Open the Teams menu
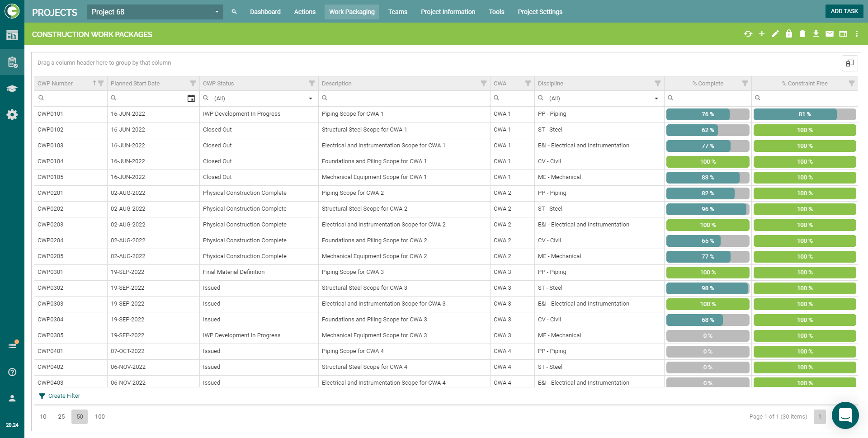 398,12
